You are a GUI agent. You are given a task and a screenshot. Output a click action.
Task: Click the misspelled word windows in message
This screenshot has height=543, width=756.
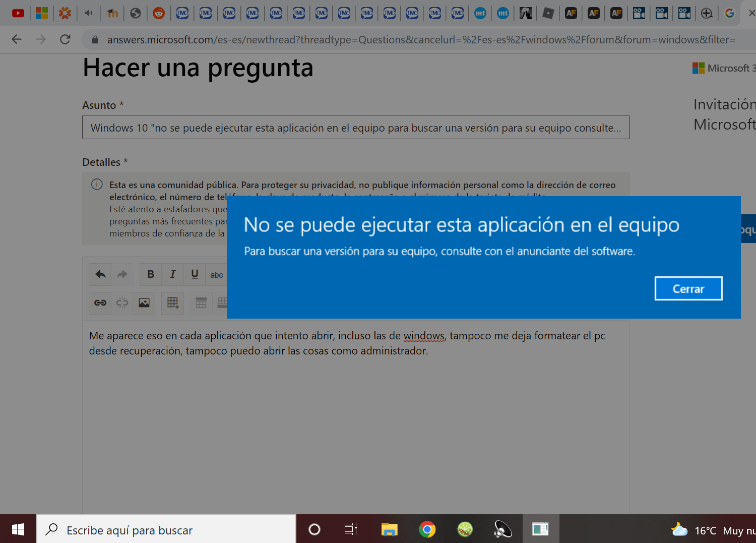click(424, 336)
